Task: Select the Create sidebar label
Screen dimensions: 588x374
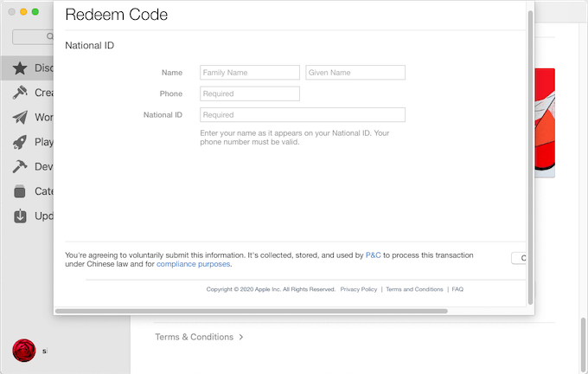Action: 44,93
